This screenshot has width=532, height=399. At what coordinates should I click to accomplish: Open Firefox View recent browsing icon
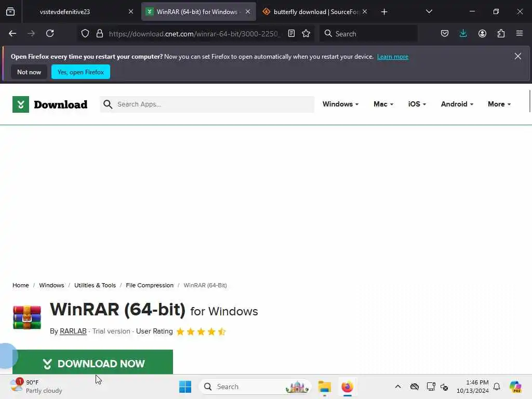point(10,12)
